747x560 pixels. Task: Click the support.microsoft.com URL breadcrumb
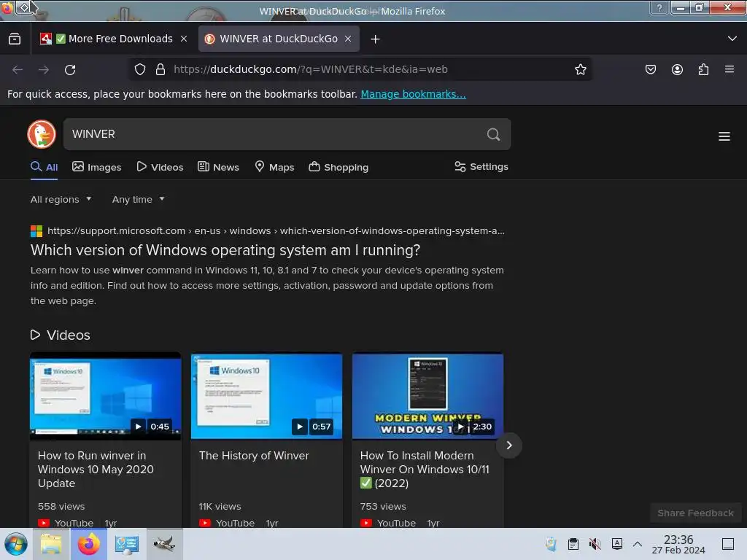pyautogui.click(x=276, y=231)
